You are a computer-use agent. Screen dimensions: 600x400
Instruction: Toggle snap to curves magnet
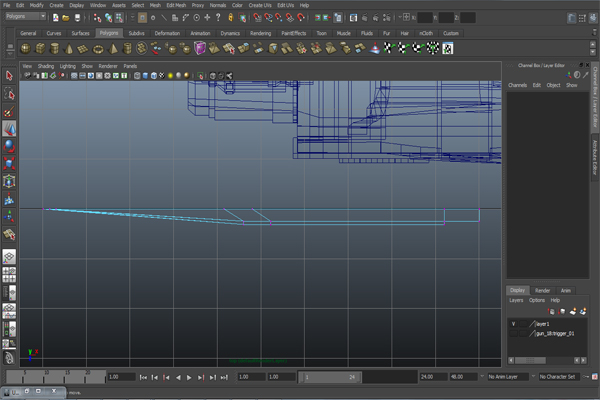[268, 18]
